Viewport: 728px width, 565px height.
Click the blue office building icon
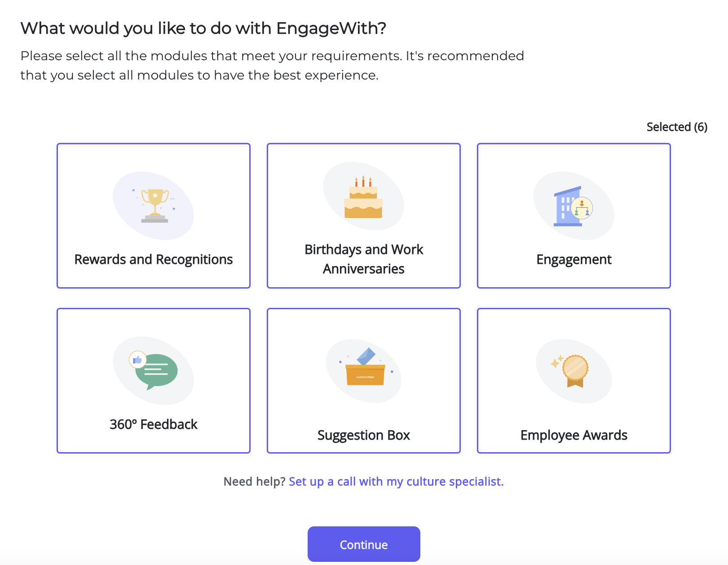[568, 206]
